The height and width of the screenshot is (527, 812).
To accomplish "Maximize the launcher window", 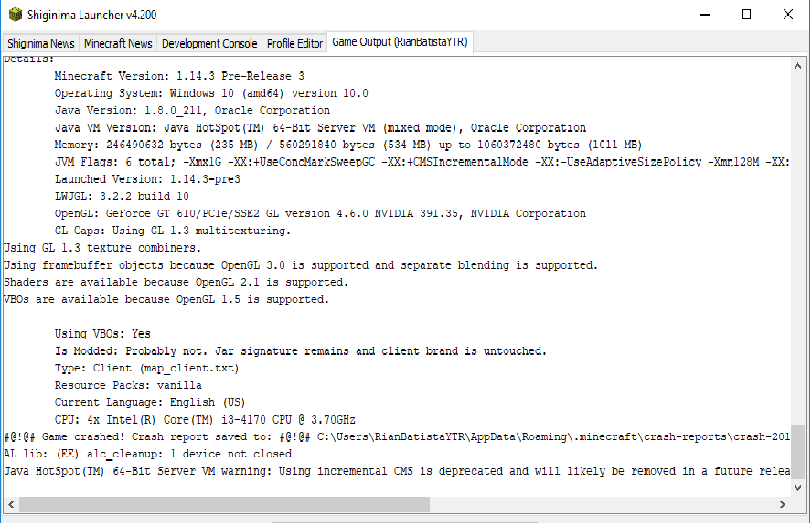I will pos(746,15).
